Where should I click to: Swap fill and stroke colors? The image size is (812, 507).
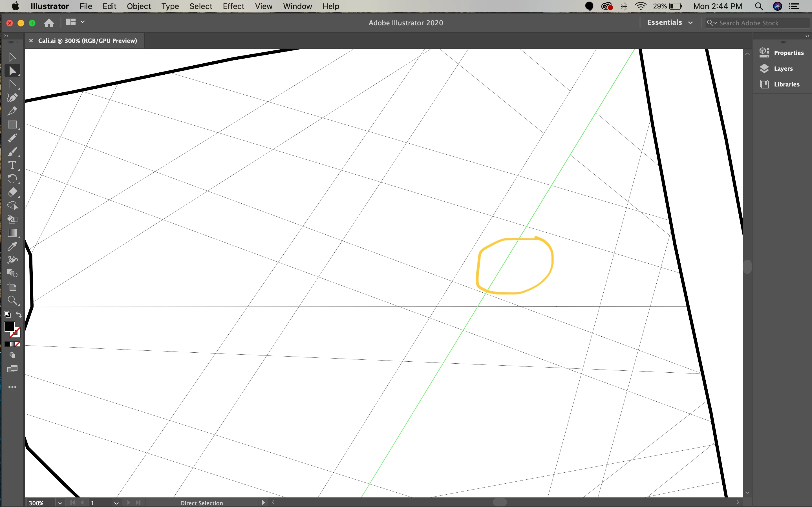click(19, 315)
